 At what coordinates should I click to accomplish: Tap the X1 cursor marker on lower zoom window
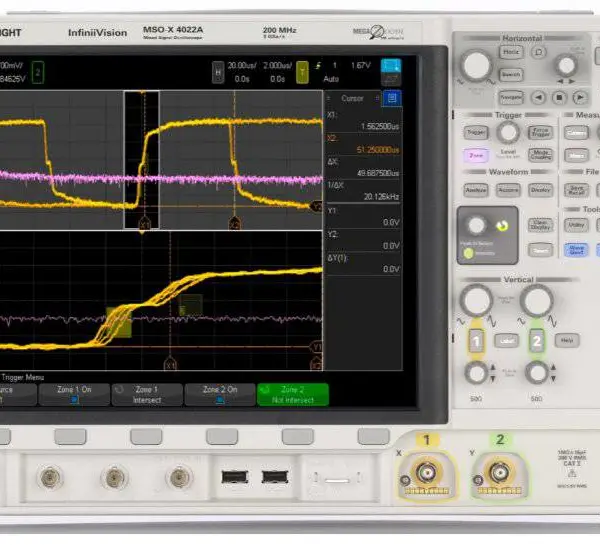pyautogui.click(x=170, y=365)
